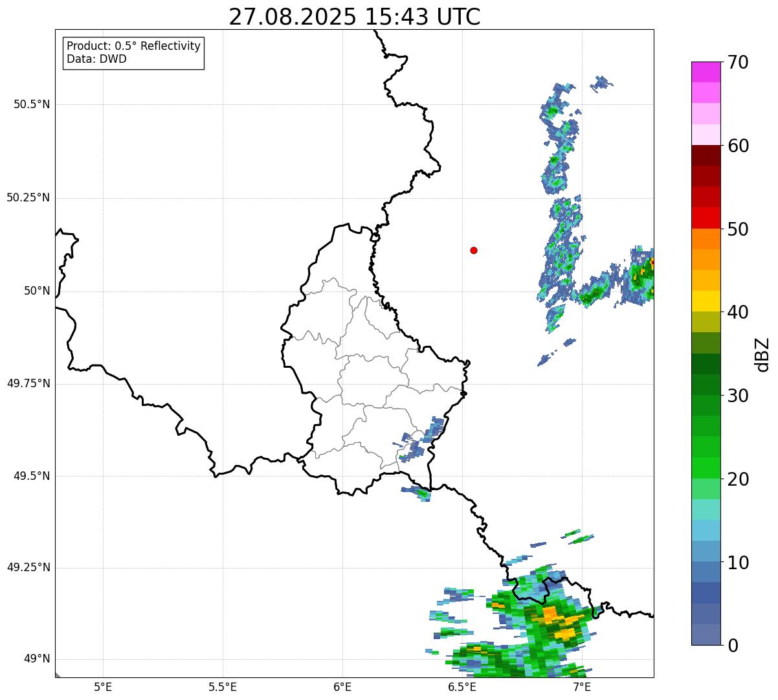
Task: Click the 5°E longitude label
Action: (x=103, y=686)
